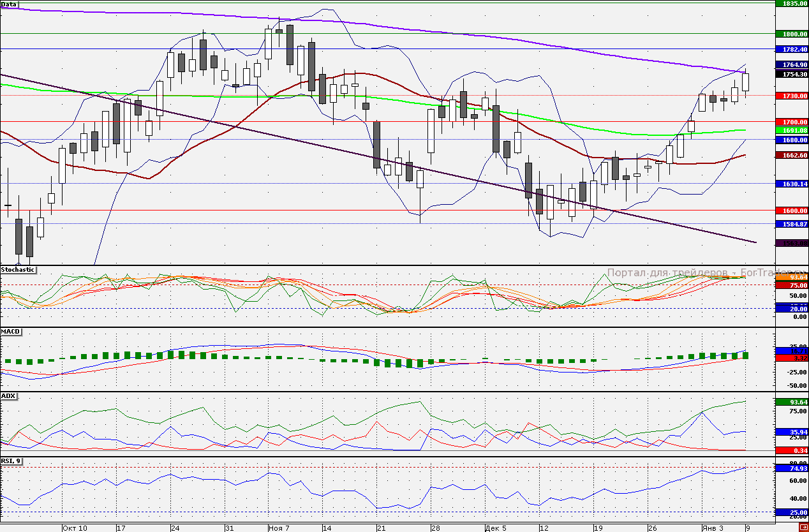This screenshot has width=809, height=532.
Task: Click the blue 1782.40 level tag
Action: tap(791, 49)
